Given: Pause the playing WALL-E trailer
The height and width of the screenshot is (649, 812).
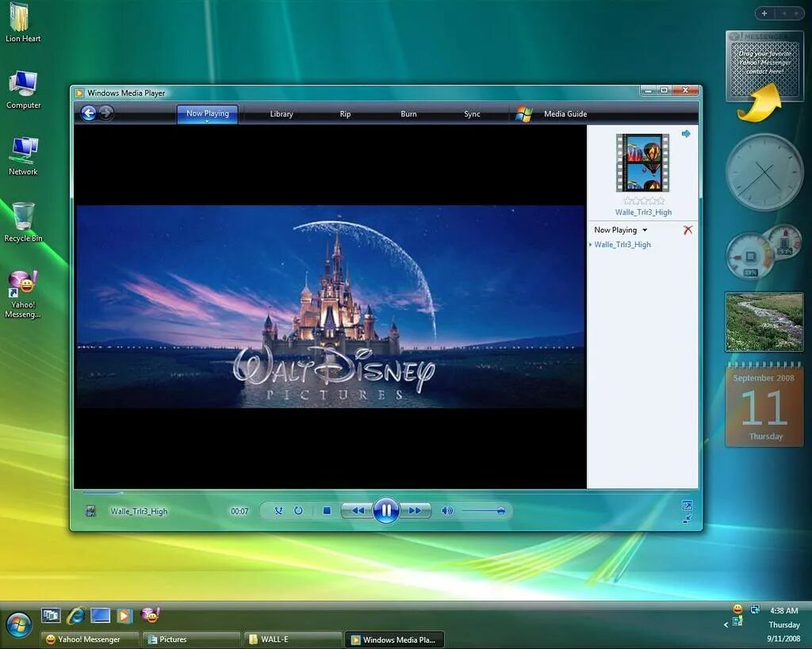Looking at the screenshot, I should coord(386,511).
